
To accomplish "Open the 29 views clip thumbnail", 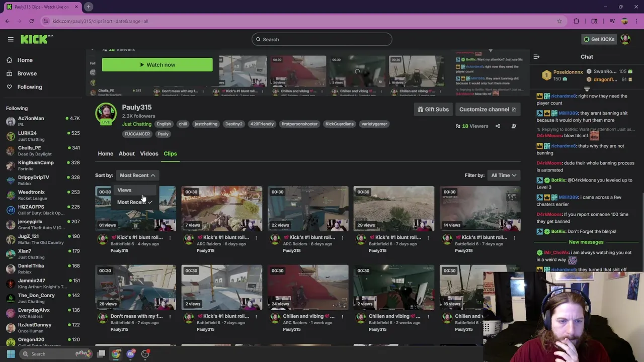I will click(x=394, y=209).
